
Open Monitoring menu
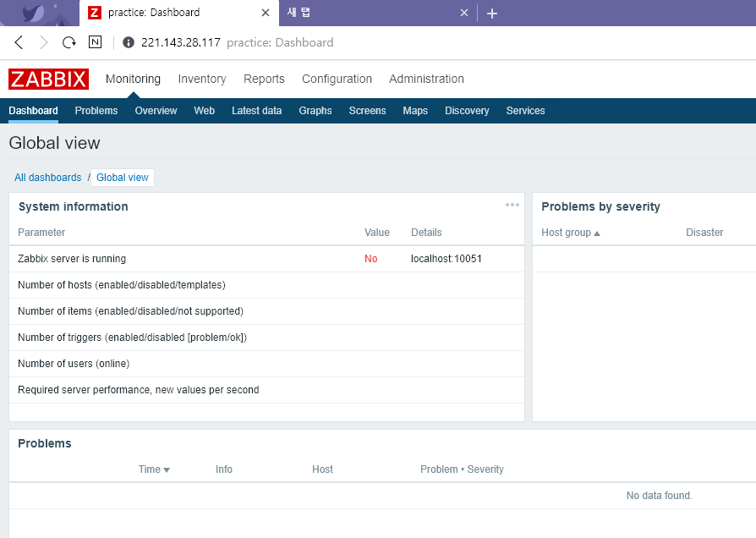(133, 79)
